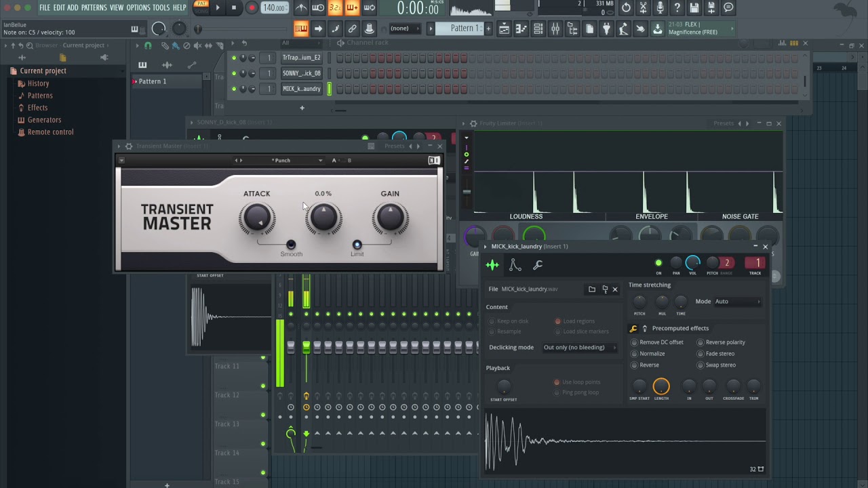
Task: Arm the record button in transport
Action: (x=252, y=8)
